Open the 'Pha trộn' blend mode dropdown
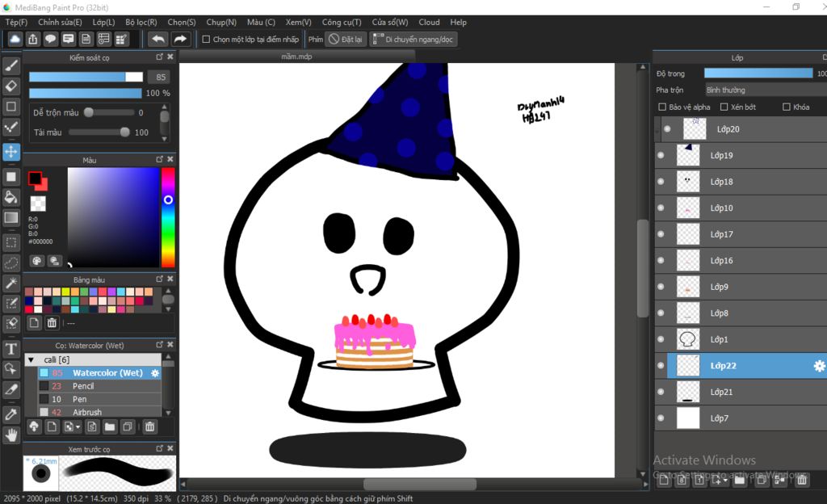Image resolution: width=827 pixels, height=504 pixels. (766, 90)
